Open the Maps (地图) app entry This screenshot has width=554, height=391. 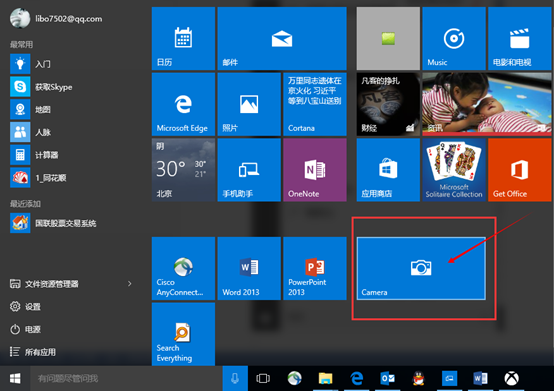[x=31, y=109]
